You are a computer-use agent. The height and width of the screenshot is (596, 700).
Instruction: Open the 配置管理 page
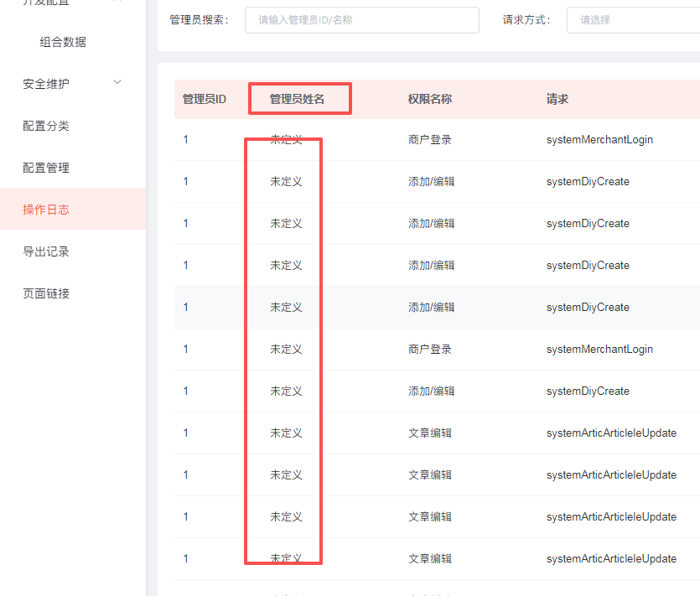coord(46,168)
